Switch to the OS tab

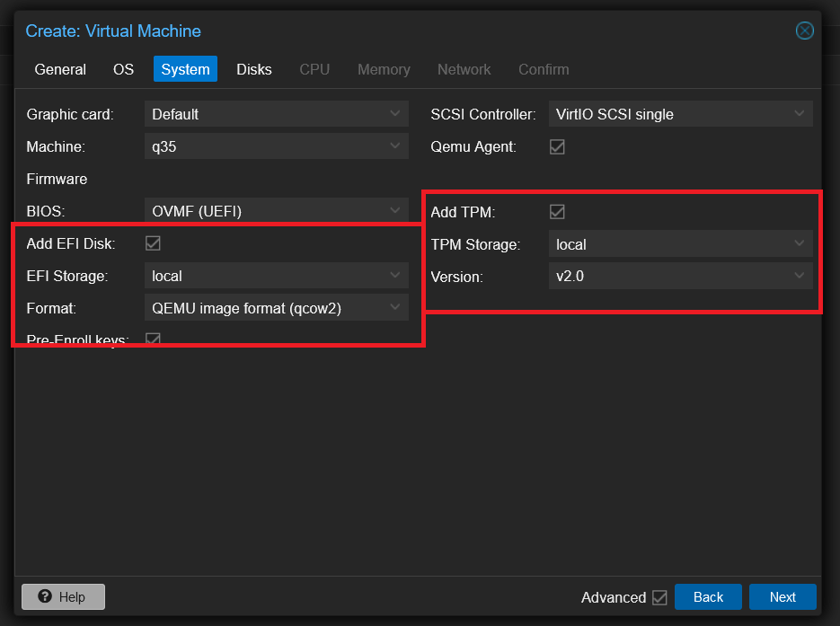click(x=123, y=69)
